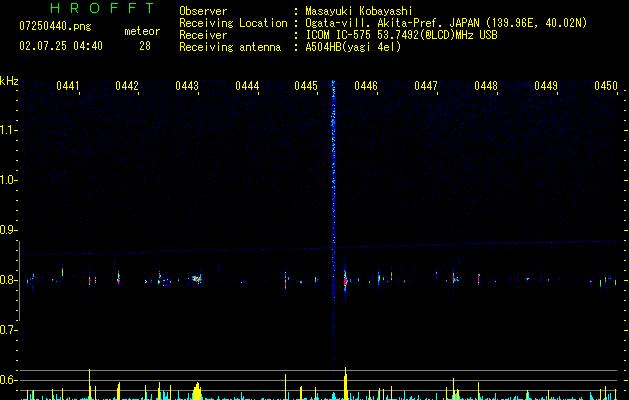This screenshot has width=629, height=400.
Task: Click the meteor label
Action: click(x=142, y=31)
